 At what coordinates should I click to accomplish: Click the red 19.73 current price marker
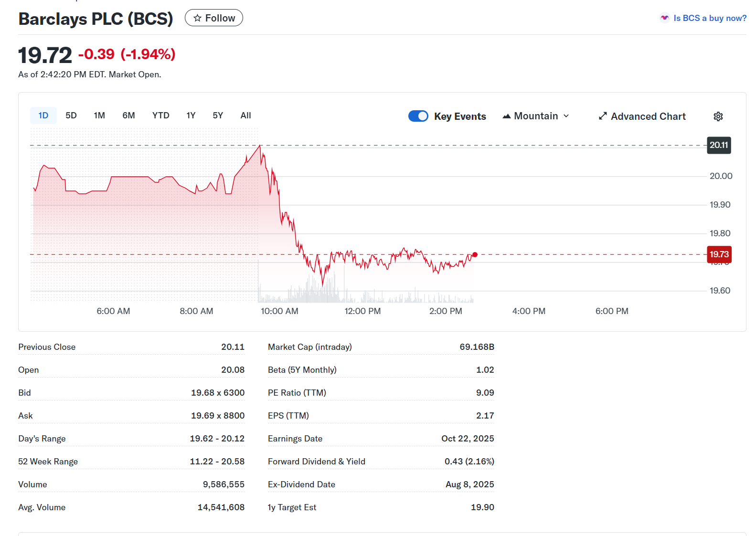719,254
